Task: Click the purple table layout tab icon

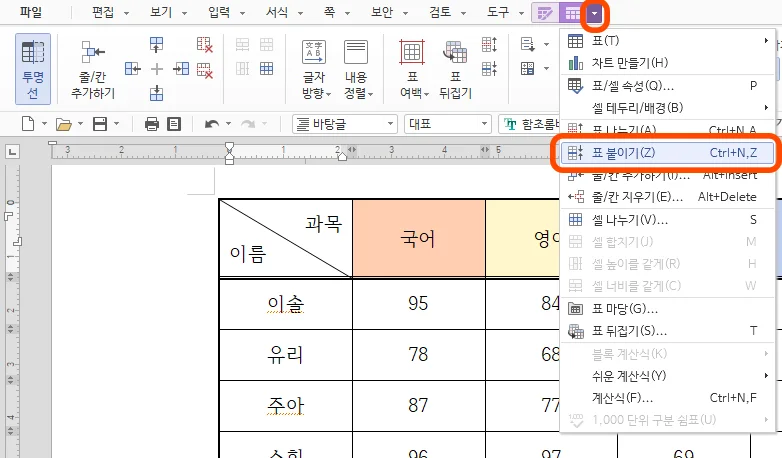Action: (x=572, y=13)
